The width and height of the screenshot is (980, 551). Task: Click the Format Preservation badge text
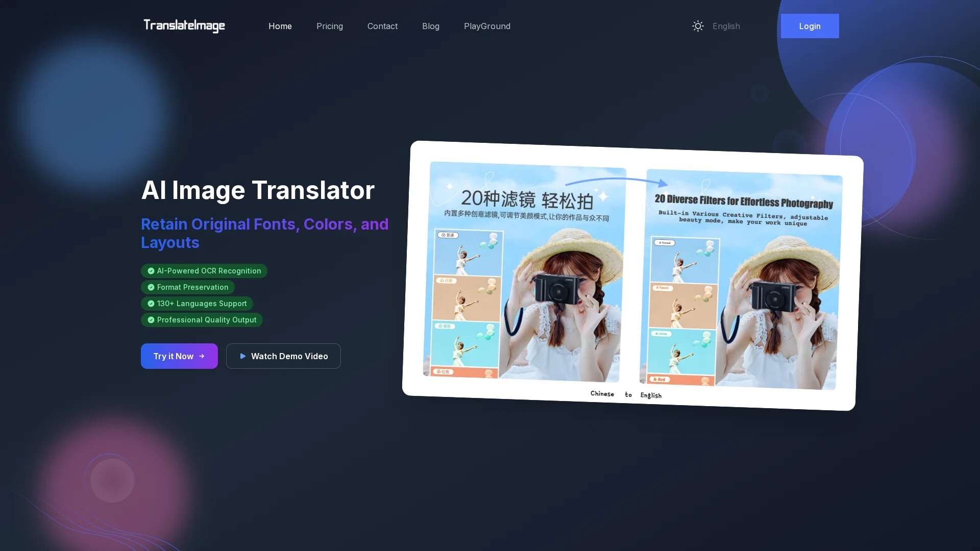pos(192,287)
